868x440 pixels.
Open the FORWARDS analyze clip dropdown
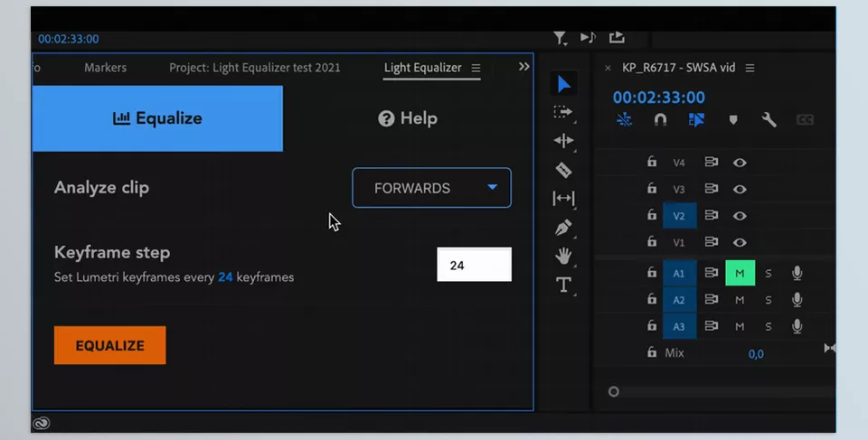coord(432,188)
